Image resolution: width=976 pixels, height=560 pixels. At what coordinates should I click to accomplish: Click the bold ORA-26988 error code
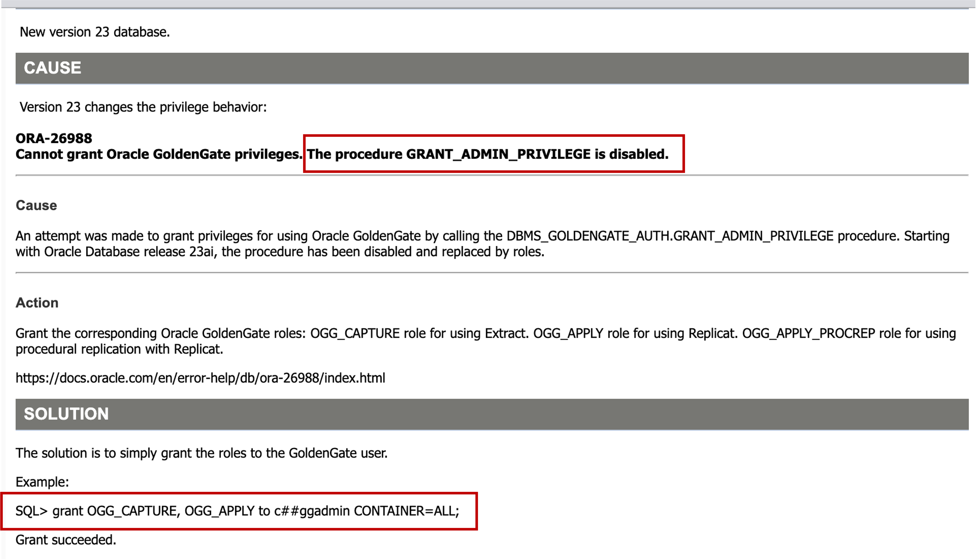point(54,138)
